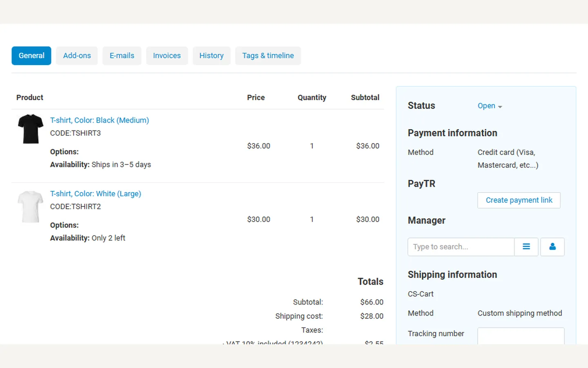Click the $30.00 subtotal cell

(367, 220)
